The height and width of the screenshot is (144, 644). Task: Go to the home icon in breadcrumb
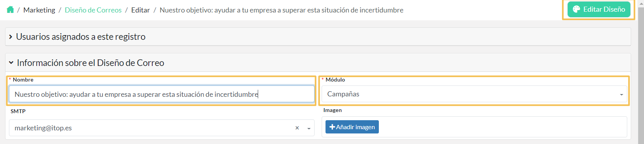11,10
